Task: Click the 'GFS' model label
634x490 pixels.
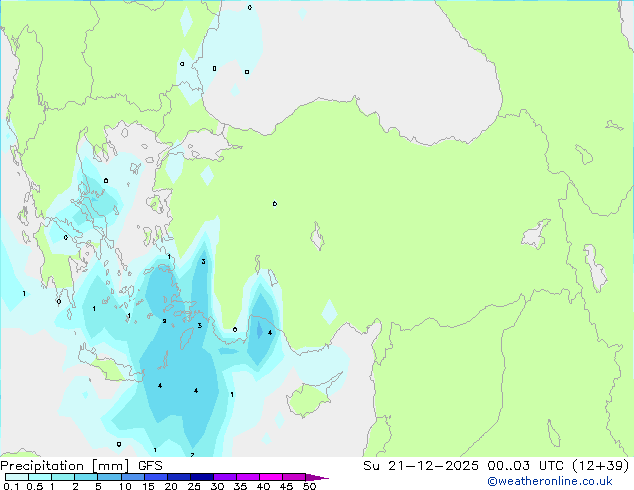Action: click(x=150, y=466)
